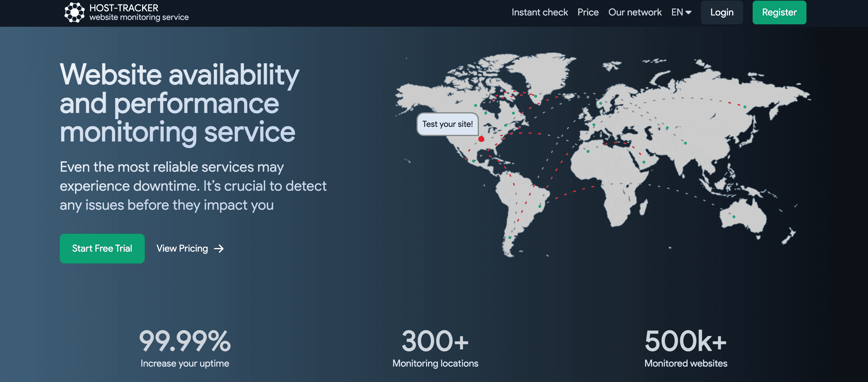Start the free trial
868x382 pixels.
pyautogui.click(x=102, y=249)
